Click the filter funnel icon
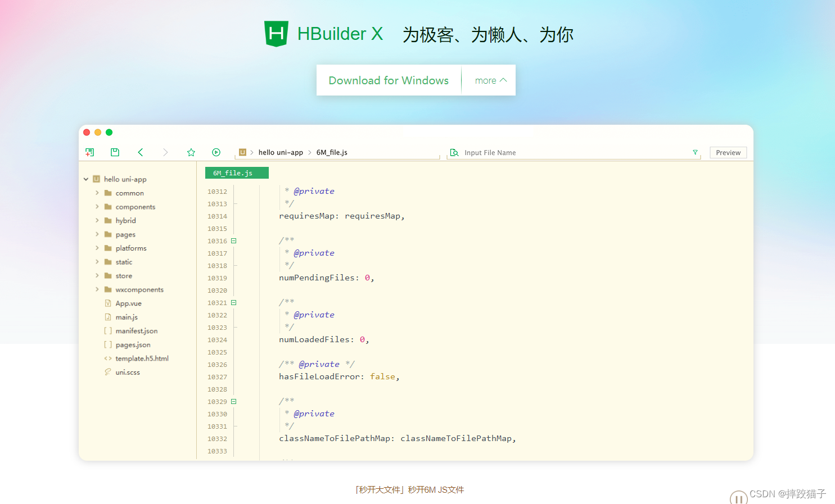The height and width of the screenshot is (504, 835). (x=695, y=152)
